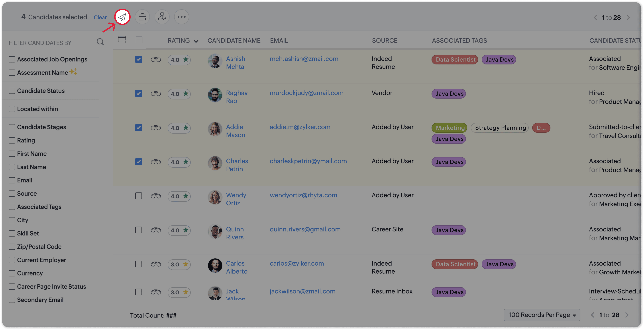644x330 pixels.
Task: Click the associate job opening briefcase icon
Action: click(x=142, y=17)
